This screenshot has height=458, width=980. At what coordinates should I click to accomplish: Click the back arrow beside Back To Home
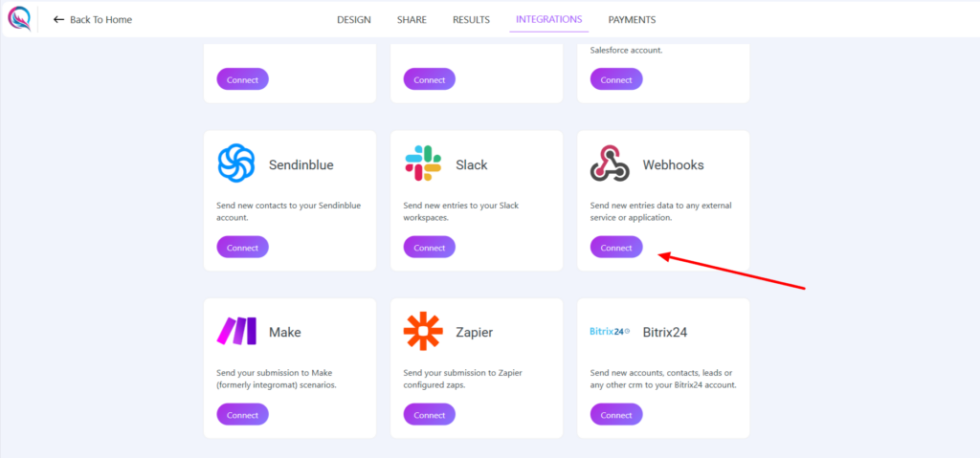pos(59,20)
